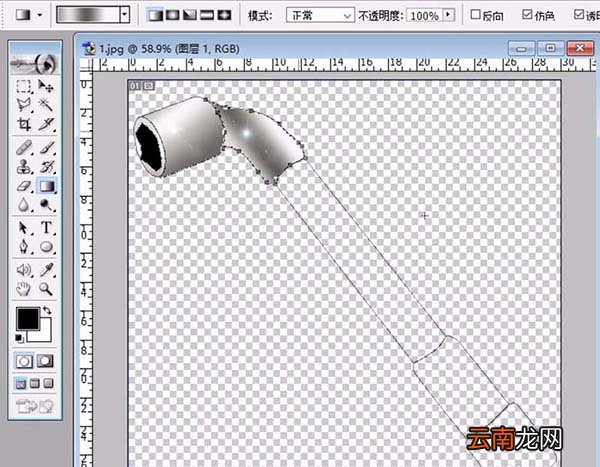Switch to Standard Screen mode
Screen dimensions: 600x467
[21, 383]
